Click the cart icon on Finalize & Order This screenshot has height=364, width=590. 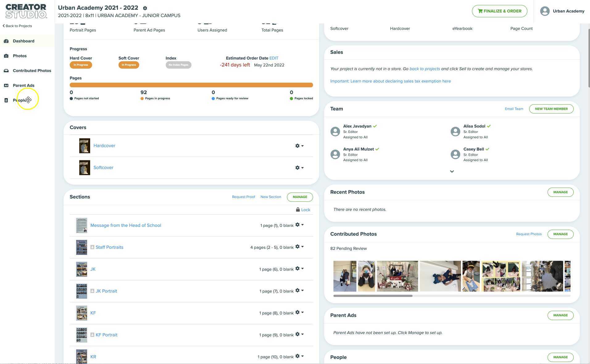click(x=480, y=11)
